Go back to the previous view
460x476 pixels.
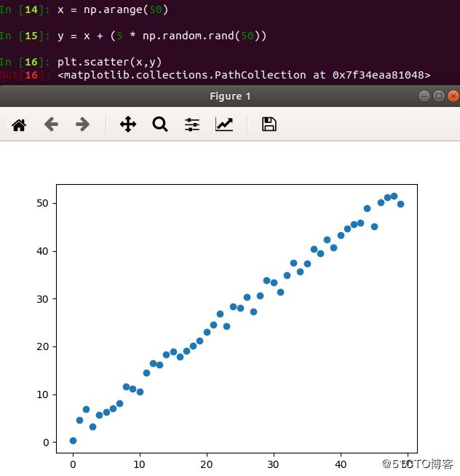(x=51, y=124)
